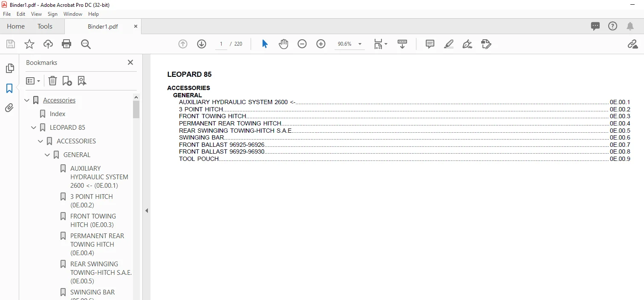Open the Attachments paperclip panel

[9, 108]
